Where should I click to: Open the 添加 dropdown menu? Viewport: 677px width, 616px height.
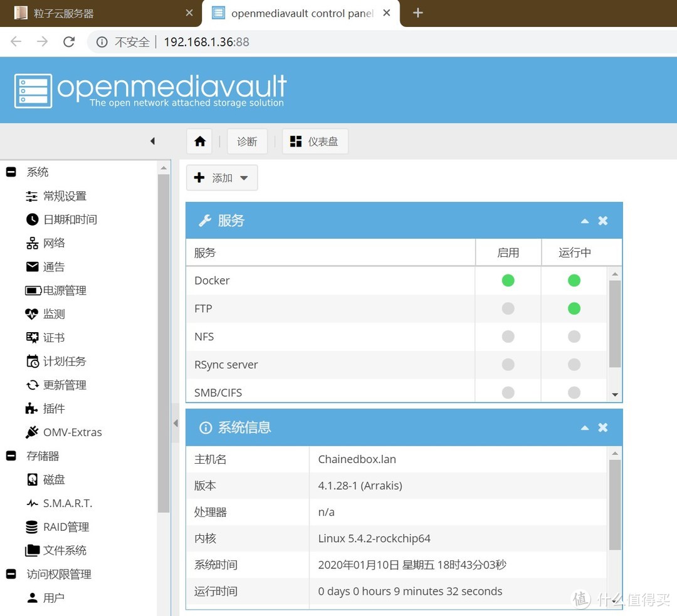[222, 178]
